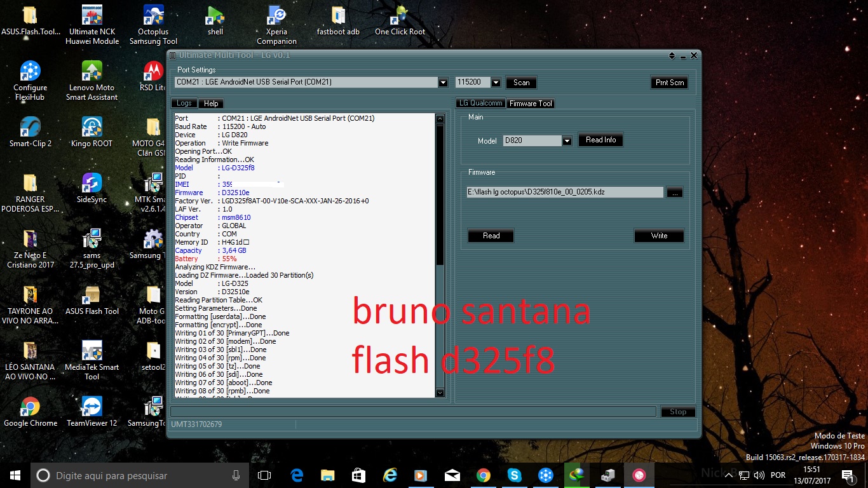Click the Stop button

click(x=678, y=412)
